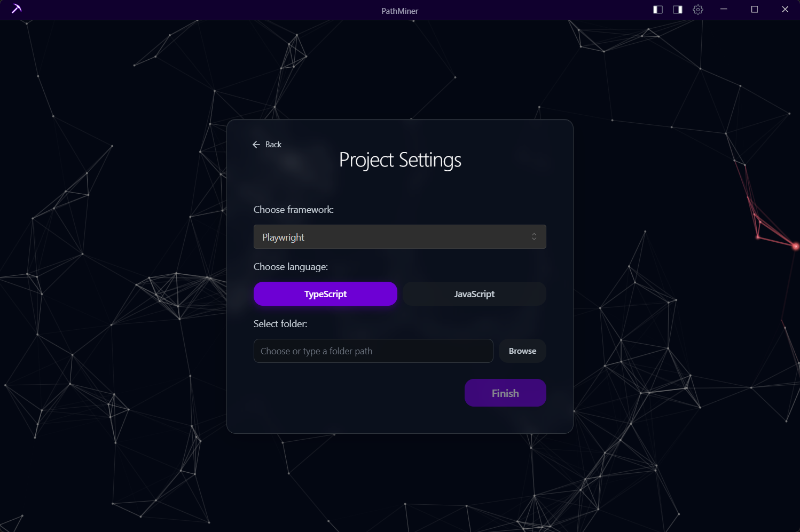
Task: Keep TypeScript enabled by clicking it again
Action: click(325, 293)
